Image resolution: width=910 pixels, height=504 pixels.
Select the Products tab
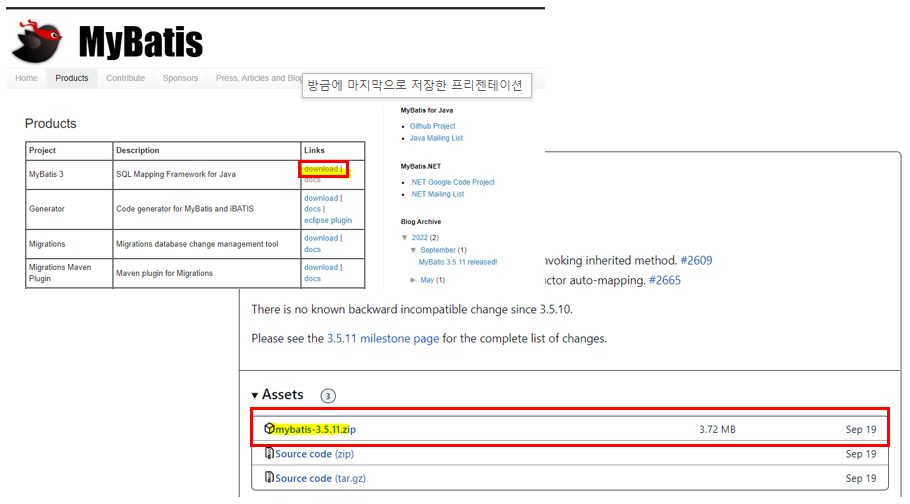click(72, 78)
